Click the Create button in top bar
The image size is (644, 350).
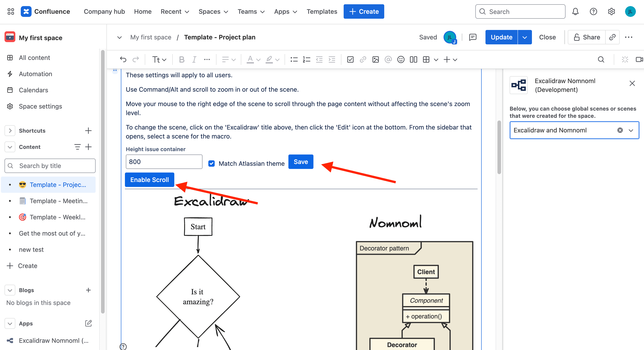click(x=364, y=11)
